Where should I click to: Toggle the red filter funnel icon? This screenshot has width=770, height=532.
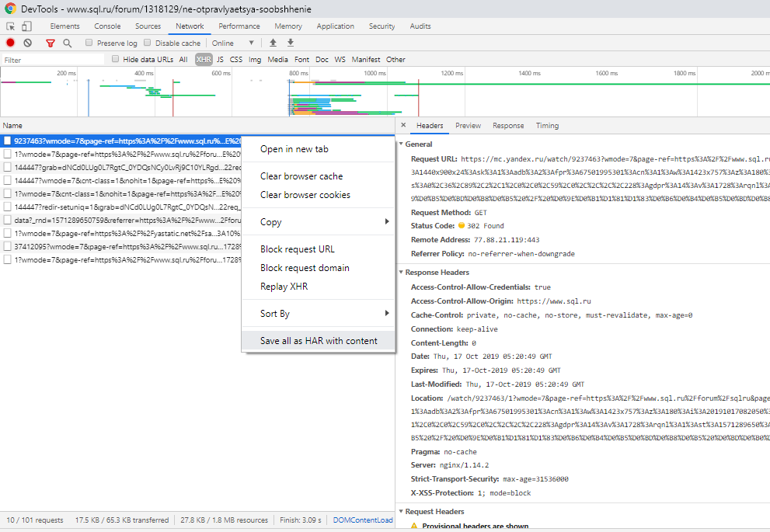point(51,43)
